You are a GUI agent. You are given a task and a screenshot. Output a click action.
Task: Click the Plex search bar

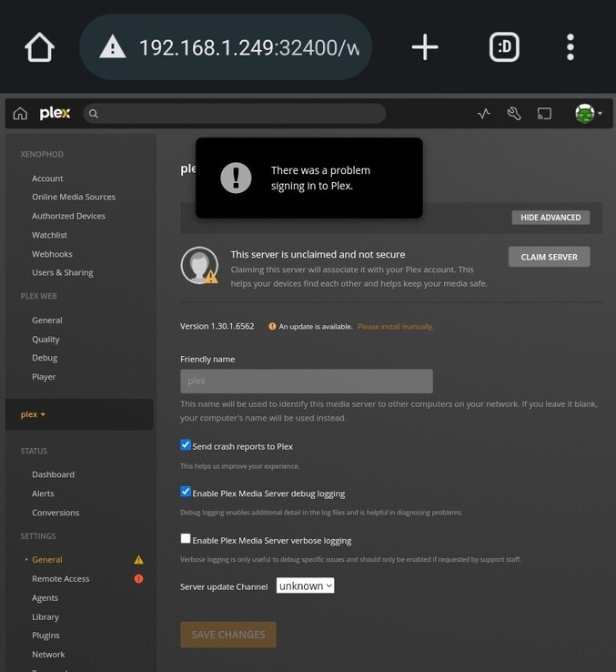click(x=235, y=114)
